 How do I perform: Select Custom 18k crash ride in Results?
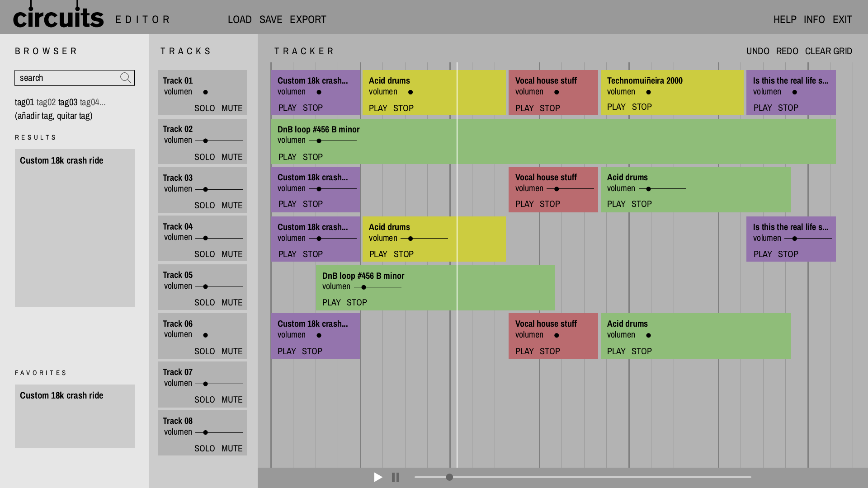point(61,160)
